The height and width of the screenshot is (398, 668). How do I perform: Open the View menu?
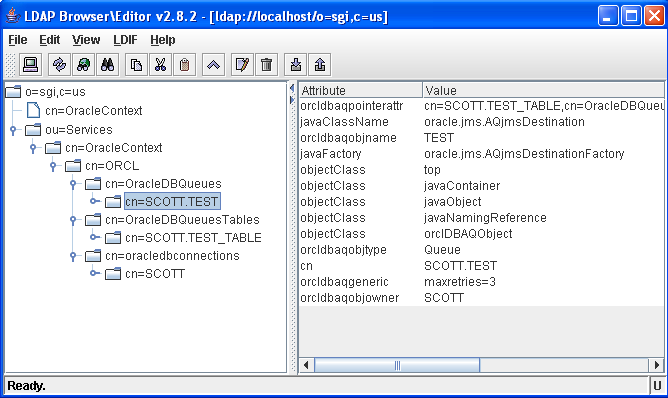click(86, 40)
